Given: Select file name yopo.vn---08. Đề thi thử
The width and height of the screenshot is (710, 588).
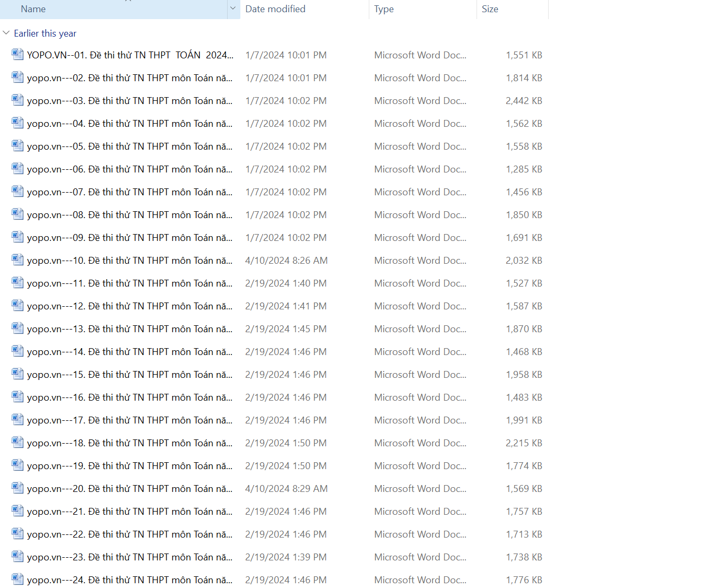Looking at the screenshot, I should 129,215.
